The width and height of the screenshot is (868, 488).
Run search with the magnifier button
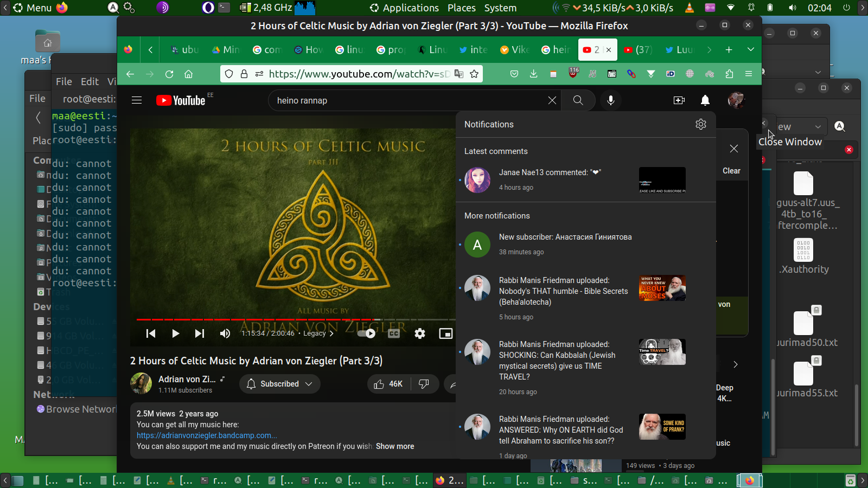[578, 100]
